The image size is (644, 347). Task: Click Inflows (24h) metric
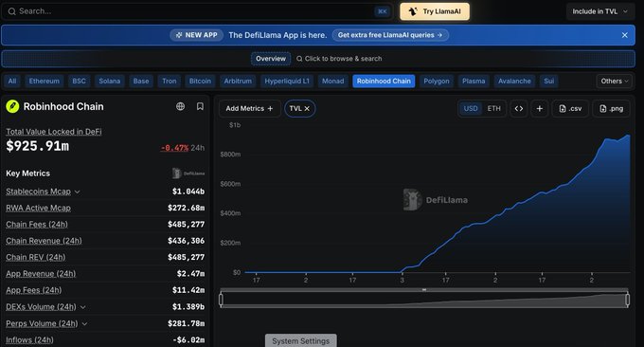point(29,340)
